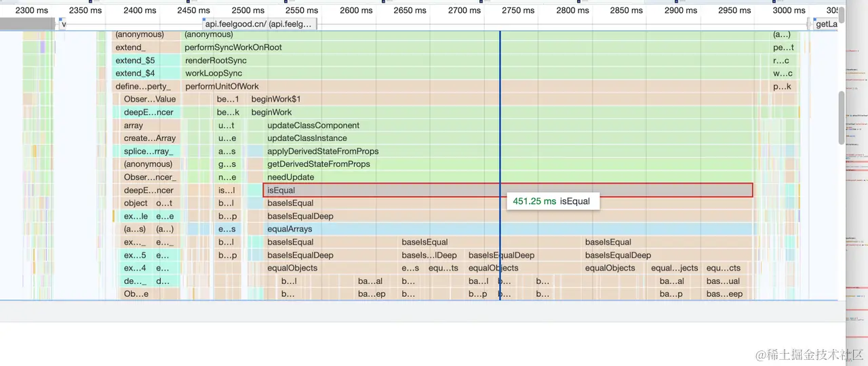Select the bas…eep flame entry

724,294
